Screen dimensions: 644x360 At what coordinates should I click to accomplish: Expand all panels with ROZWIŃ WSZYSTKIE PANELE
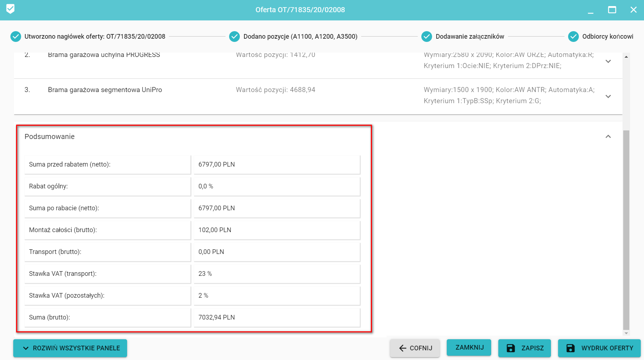pyautogui.click(x=70, y=348)
